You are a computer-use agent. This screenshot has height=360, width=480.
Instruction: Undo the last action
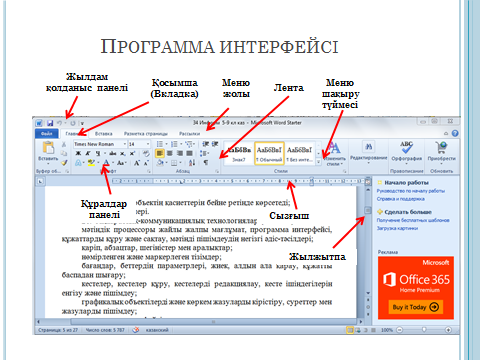(59, 123)
